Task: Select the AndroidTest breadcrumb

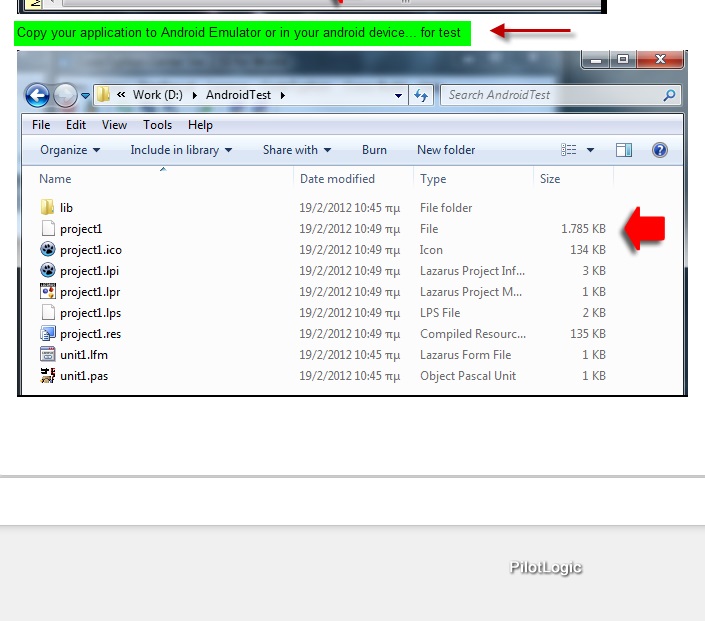Action: click(238, 95)
